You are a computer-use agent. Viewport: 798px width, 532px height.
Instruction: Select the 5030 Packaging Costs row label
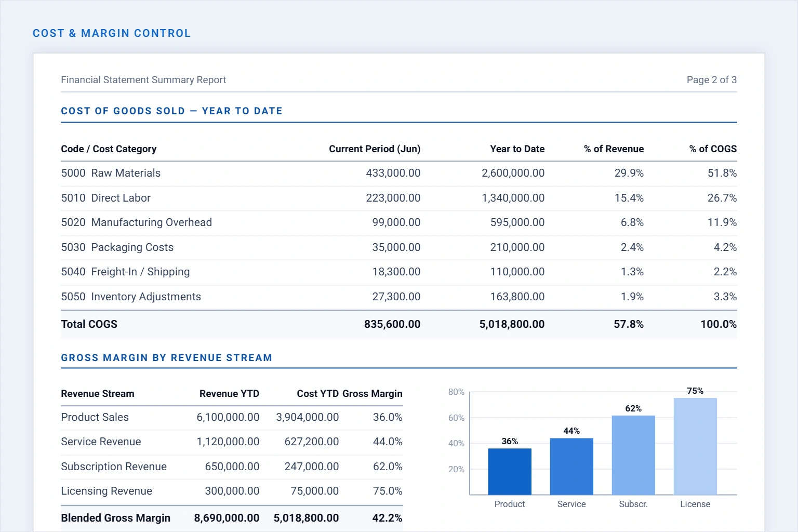pos(117,247)
